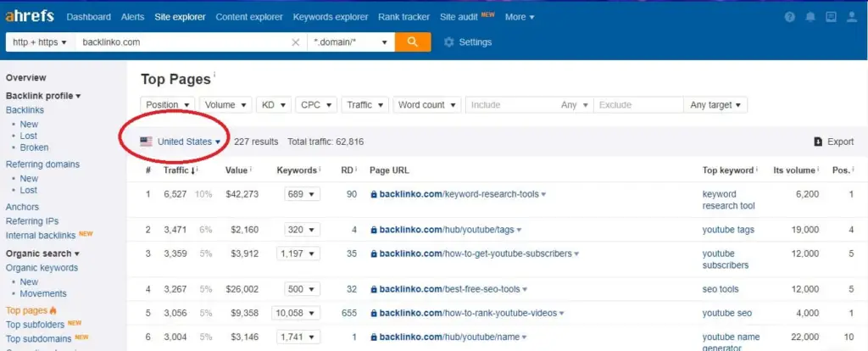Viewport: 868px width, 351px height.
Task: Open the Position filter dropdown
Action: click(168, 105)
